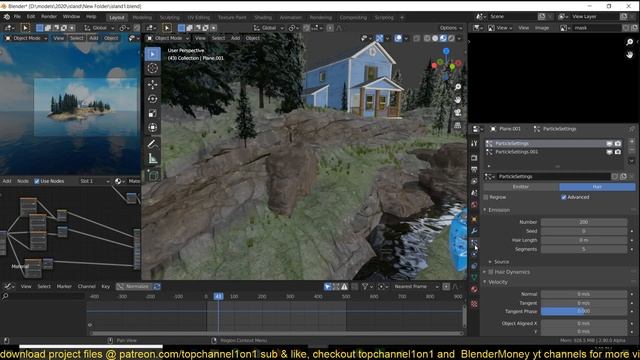Image resolution: width=640 pixels, height=360 pixels.
Task: Select the Add Cube tool
Action: pyautogui.click(x=153, y=175)
